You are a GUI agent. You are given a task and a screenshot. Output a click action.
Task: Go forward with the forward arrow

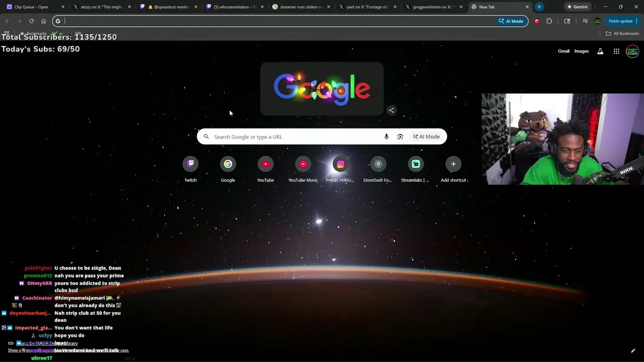(x=19, y=21)
